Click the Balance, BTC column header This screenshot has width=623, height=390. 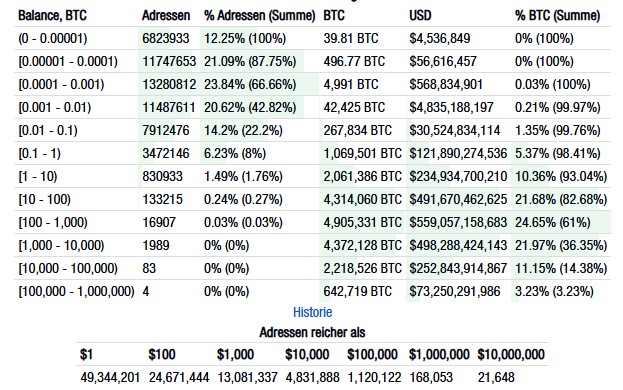[x=52, y=15]
